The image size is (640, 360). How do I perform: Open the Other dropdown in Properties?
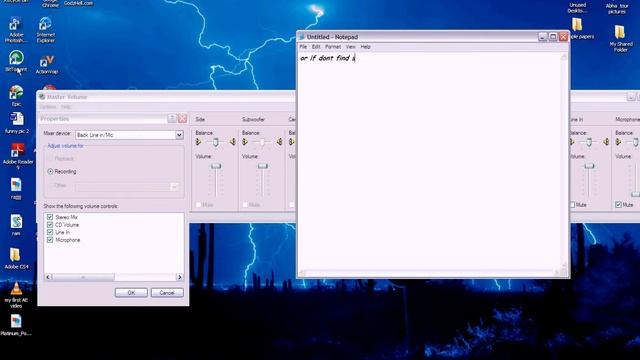(x=174, y=187)
